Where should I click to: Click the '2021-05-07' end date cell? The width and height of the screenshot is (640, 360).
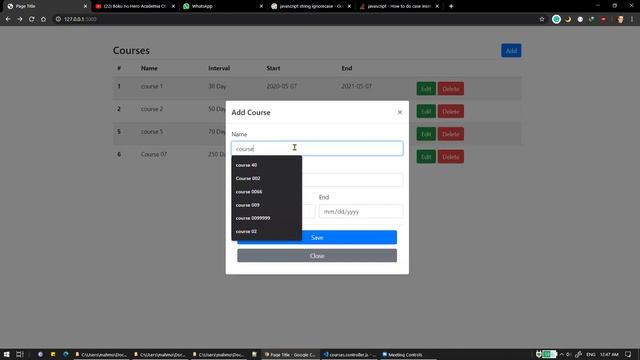click(x=356, y=86)
